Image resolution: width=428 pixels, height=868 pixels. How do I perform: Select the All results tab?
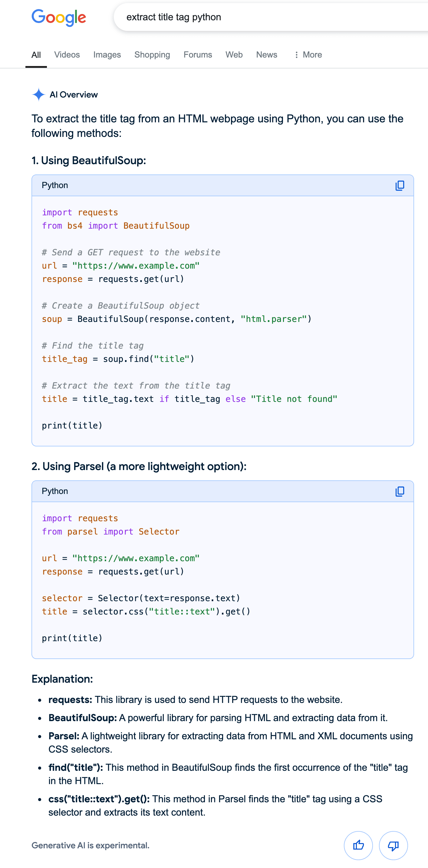click(36, 55)
